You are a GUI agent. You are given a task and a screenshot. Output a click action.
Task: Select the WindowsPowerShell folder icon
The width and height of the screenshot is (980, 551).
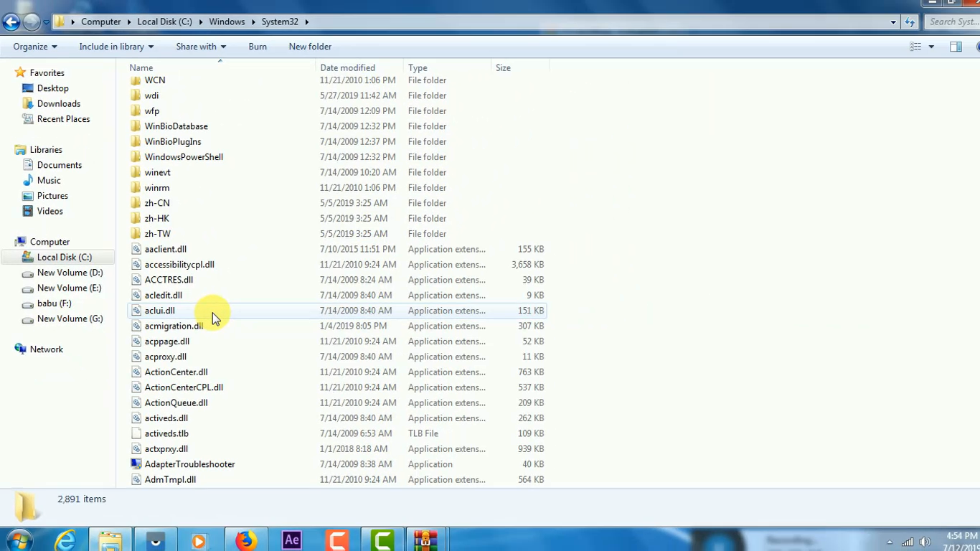pos(136,157)
